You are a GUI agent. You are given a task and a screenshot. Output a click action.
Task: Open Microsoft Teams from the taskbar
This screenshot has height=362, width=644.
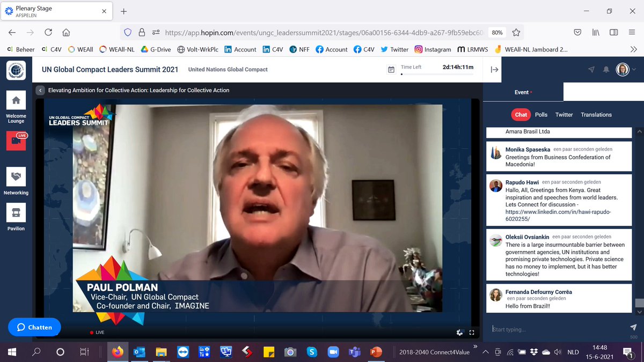click(x=354, y=352)
